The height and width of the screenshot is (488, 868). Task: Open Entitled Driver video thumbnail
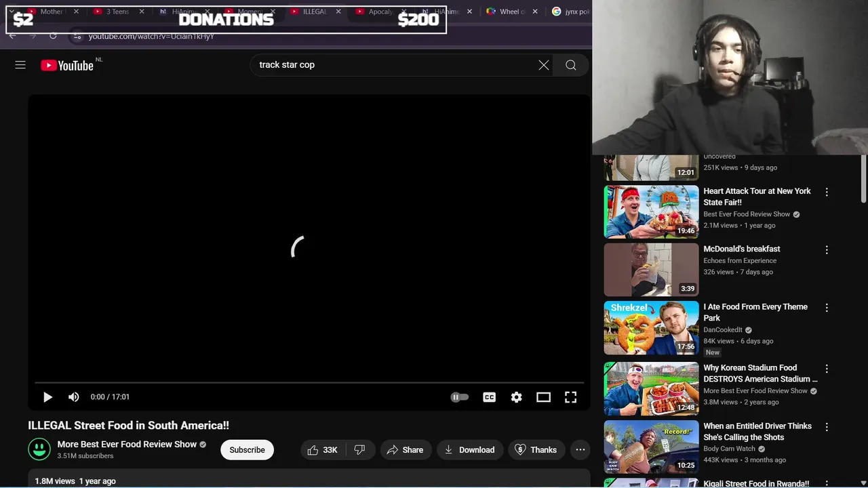pos(651,447)
